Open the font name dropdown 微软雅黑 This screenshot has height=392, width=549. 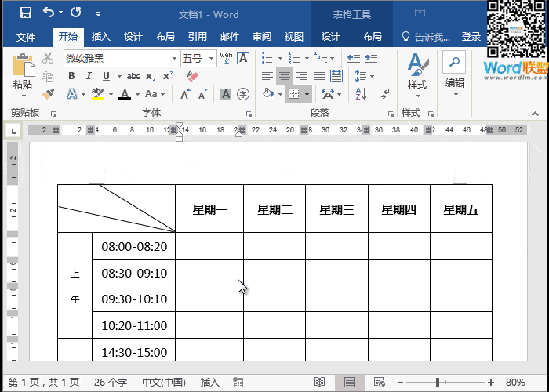tap(174, 58)
